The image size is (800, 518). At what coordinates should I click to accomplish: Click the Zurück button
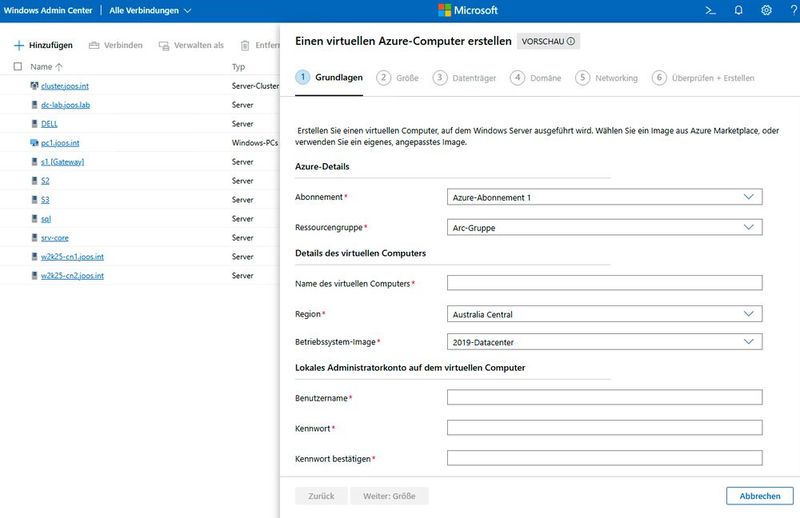click(321, 496)
